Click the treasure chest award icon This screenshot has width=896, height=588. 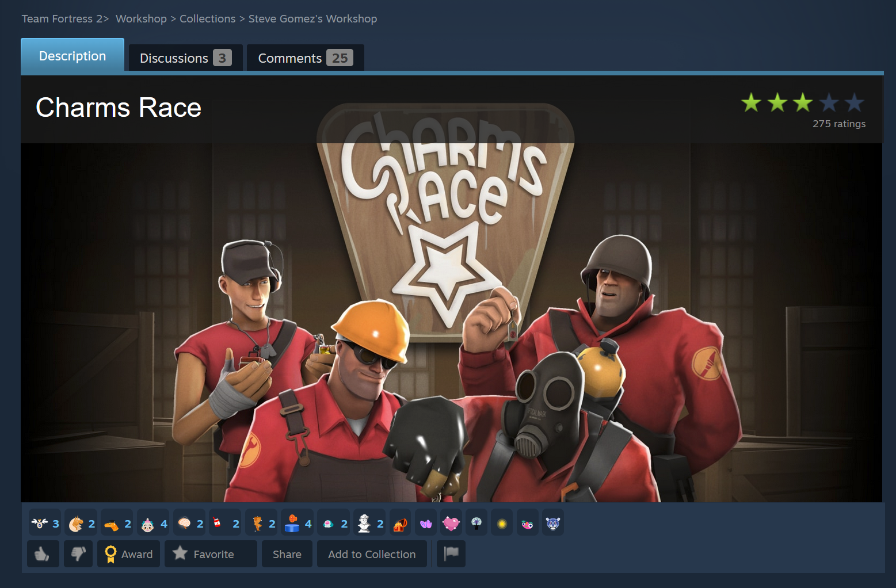tap(401, 523)
